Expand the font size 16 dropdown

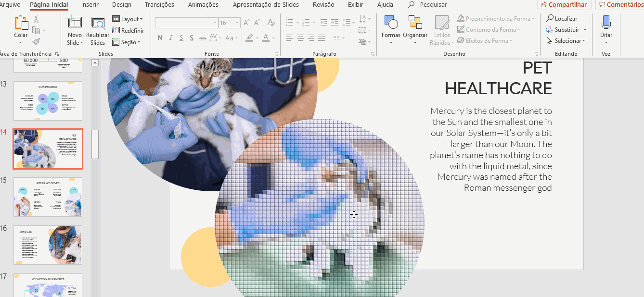click(237, 23)
